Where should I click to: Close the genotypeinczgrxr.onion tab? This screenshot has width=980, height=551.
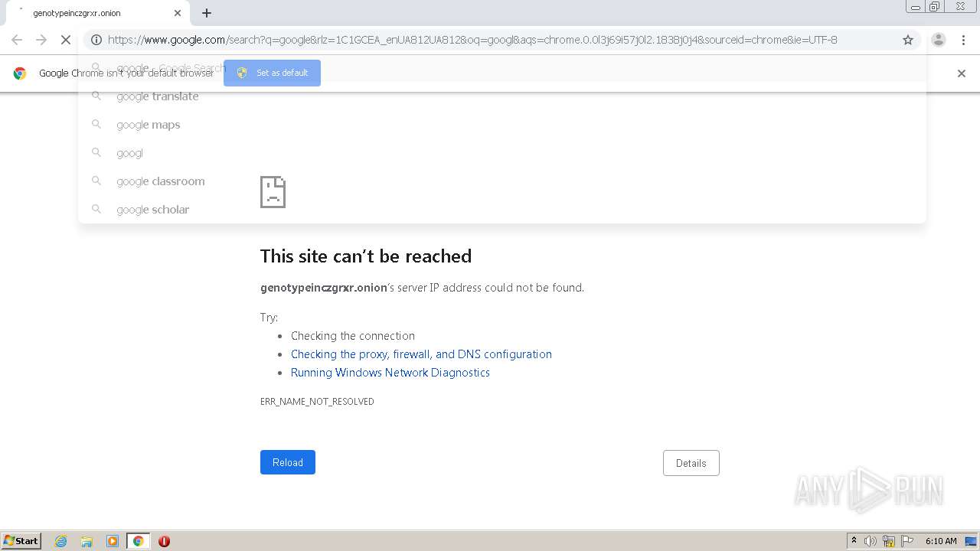(178, 13)
